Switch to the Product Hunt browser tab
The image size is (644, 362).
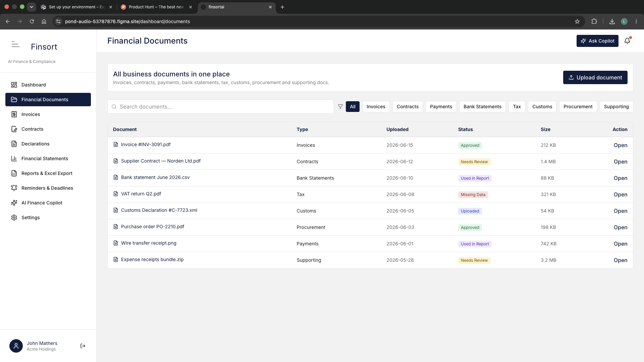(x=156, y=7)
